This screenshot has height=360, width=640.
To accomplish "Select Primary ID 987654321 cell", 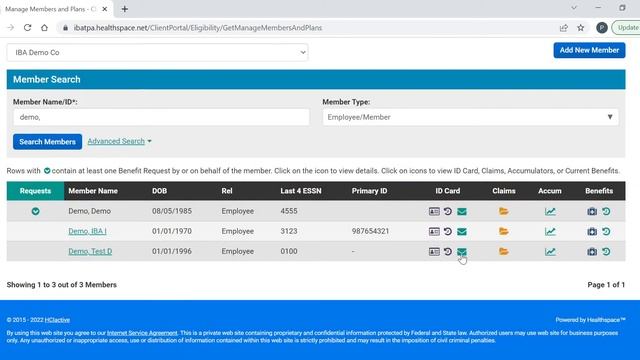I will [370, 231].
